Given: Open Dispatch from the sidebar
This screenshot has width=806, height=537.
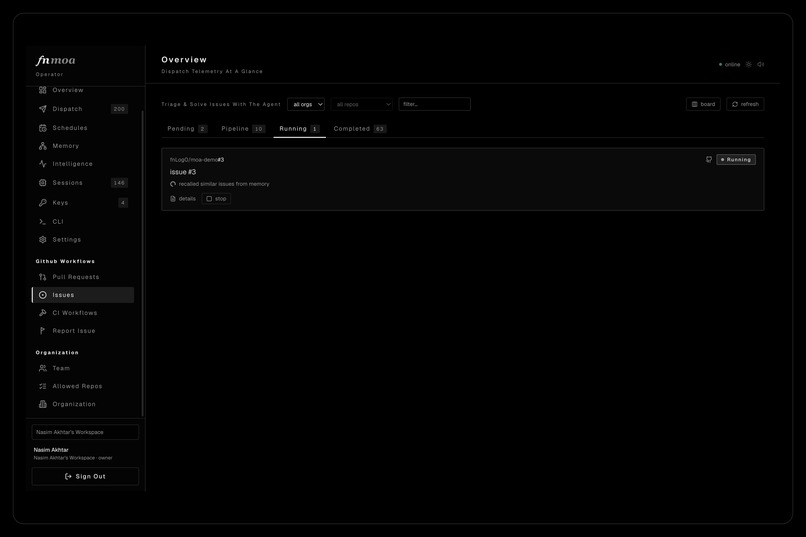Looking at the screenshot, I should coord(82,109).
